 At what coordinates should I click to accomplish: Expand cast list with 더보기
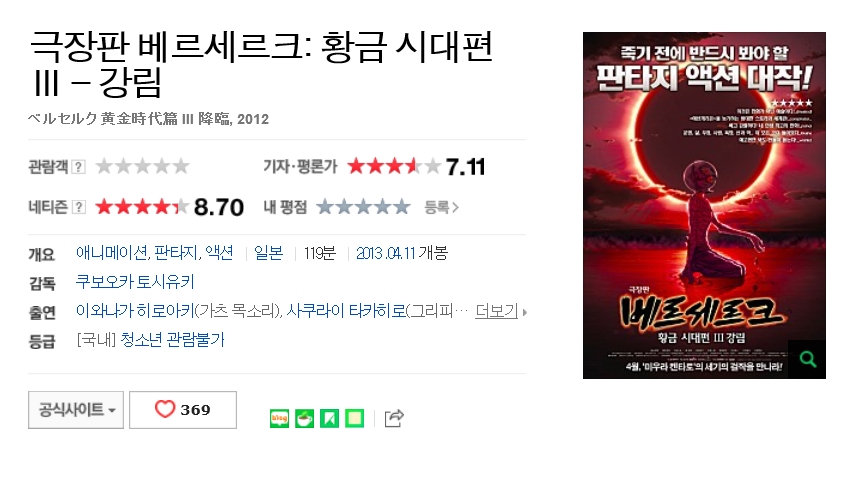[x=501, y=311]
